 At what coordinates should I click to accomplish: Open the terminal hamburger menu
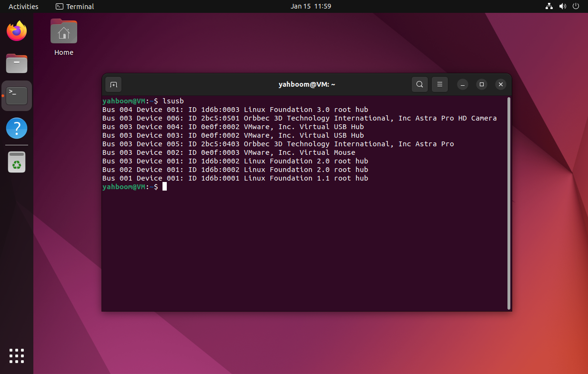[440, 84]
